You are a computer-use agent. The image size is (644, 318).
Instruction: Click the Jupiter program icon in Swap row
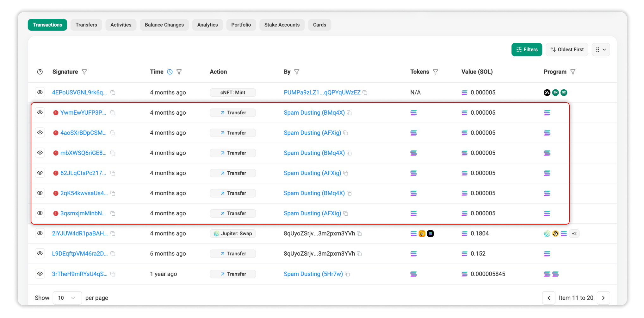547,234
